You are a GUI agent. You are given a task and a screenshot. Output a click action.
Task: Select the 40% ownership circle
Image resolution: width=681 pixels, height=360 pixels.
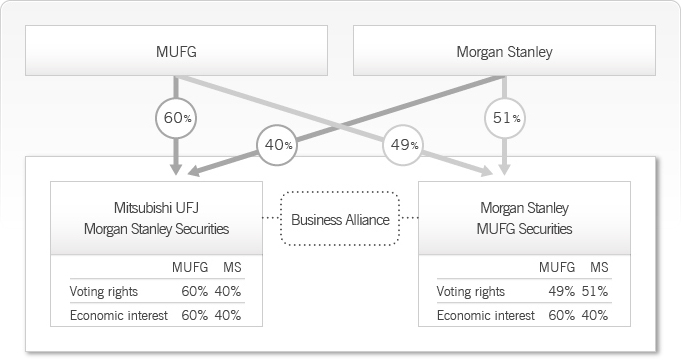tap(277, 145)
